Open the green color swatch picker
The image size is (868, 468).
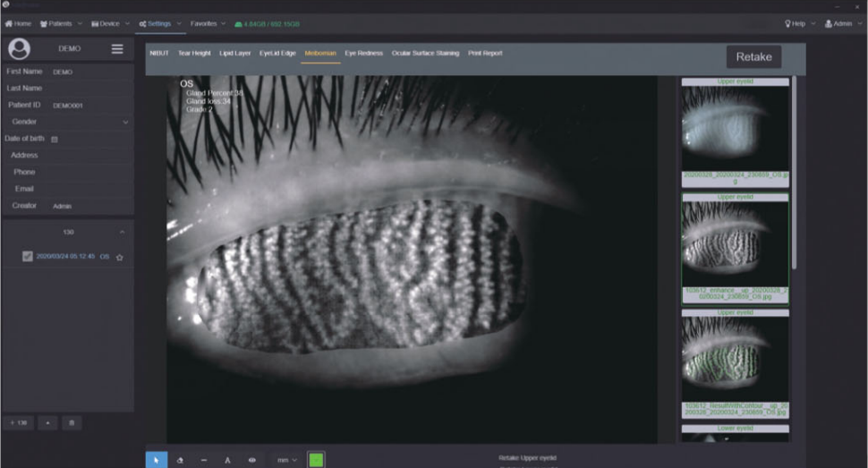(x=316, y=460)
